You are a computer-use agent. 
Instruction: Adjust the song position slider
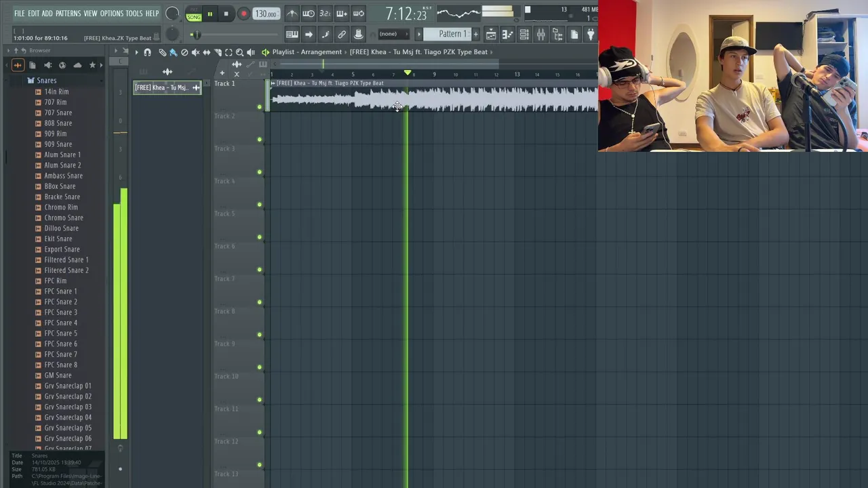click(x=233, y=35)
